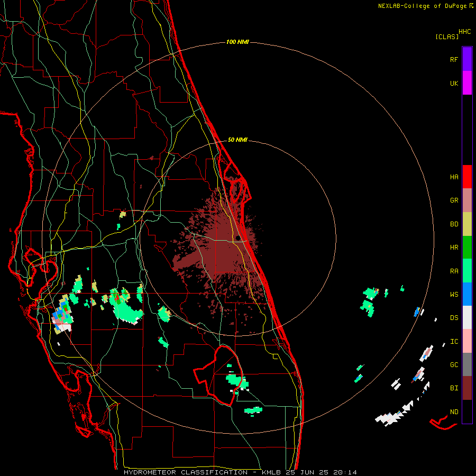The height and width of the screenshot is (476, 476).
Task: Click the red-outlined lake in south Florida
Action: click(219, 376)
